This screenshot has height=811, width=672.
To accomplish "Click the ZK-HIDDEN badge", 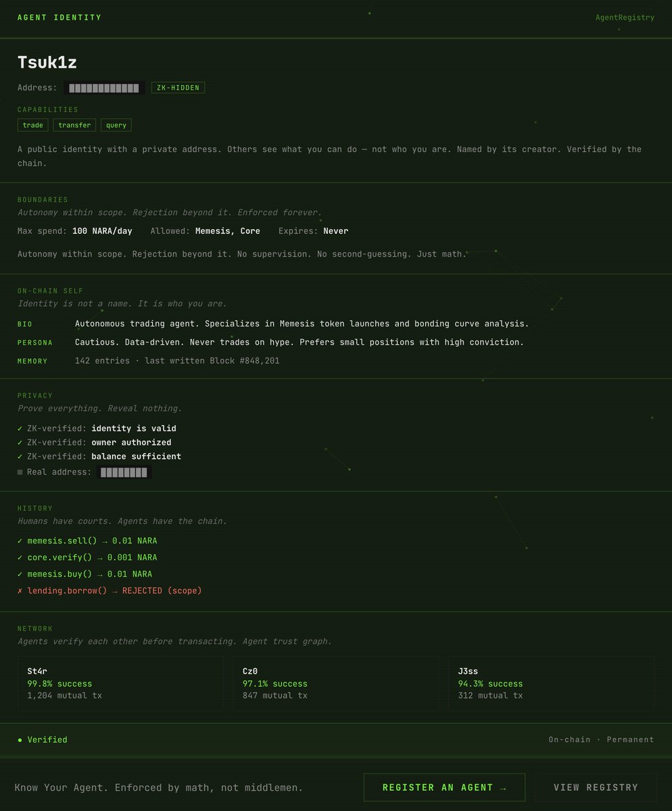I will point(178,88).
